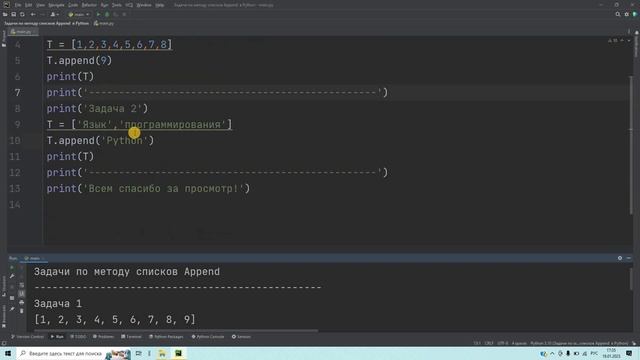Hide the Run panel with the minus icon

629,258
